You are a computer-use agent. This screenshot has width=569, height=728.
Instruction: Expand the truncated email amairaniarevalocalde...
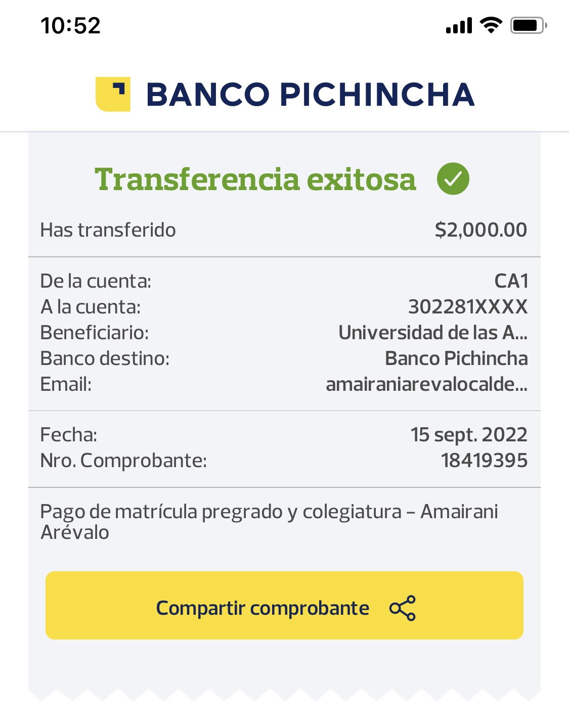point(426,384)
